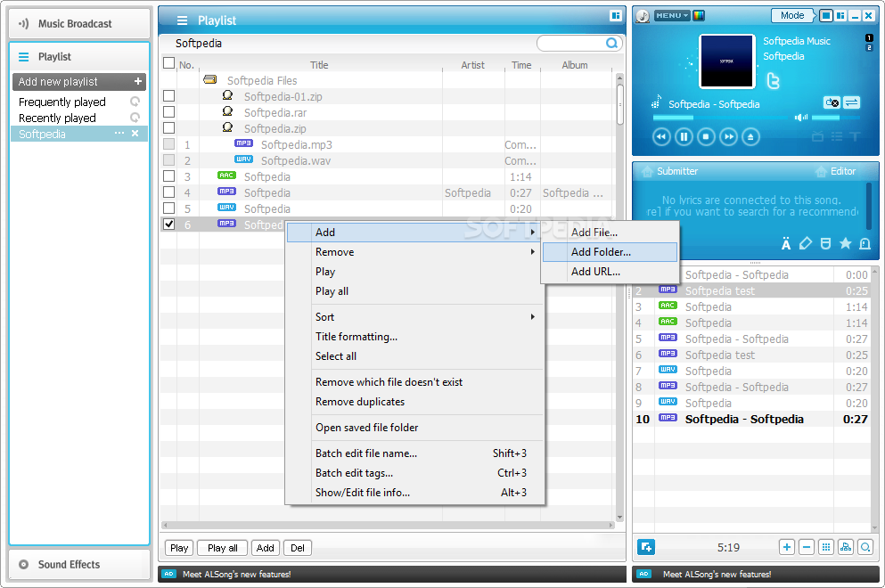Switch to single-window mode icon
Viewport: 885px width, 588px height.
pos(826,16)
